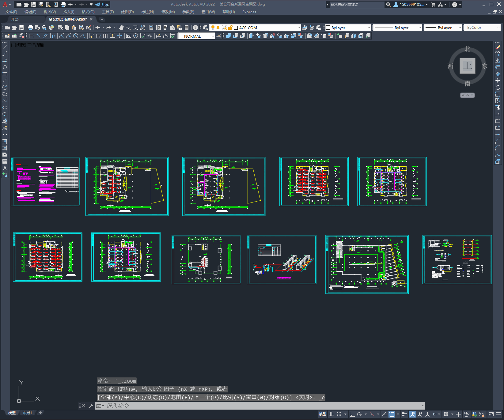Image resolution: width=504 pixels, height=420 pixels.
Task: Select the Circle draw tool
Action: (x=5, y=87)
